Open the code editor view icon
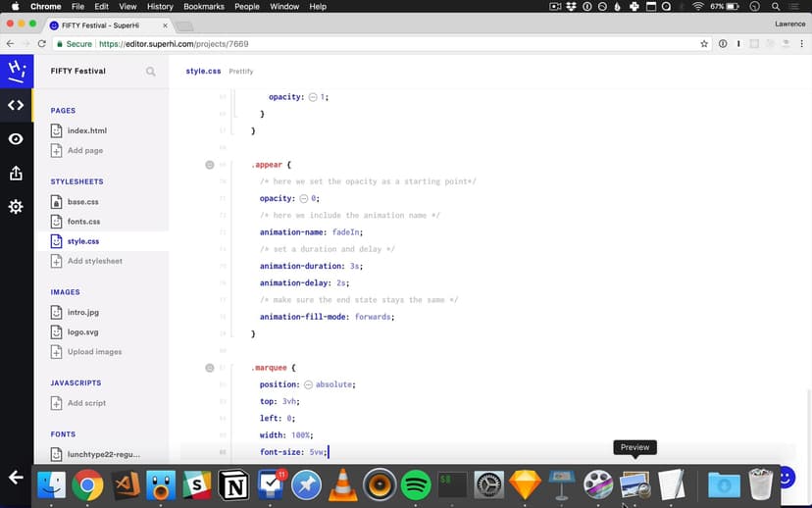The image size is (812, 508). click(16, 105)
